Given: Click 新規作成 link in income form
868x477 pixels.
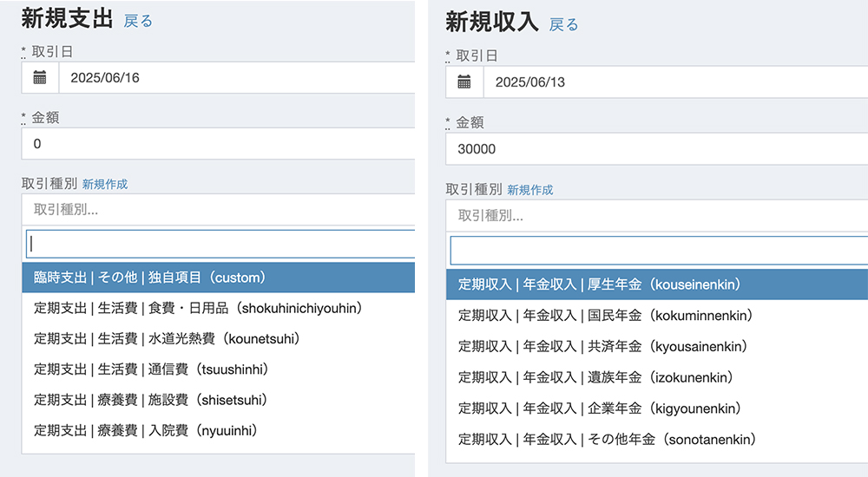Looking at the screenshot, I should point(529,189).
